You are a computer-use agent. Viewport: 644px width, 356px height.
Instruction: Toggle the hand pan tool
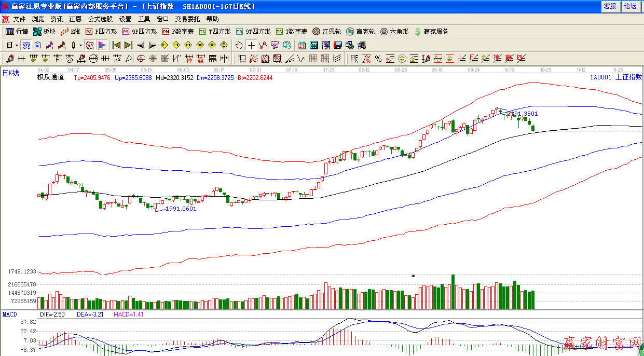click(239, 45)
